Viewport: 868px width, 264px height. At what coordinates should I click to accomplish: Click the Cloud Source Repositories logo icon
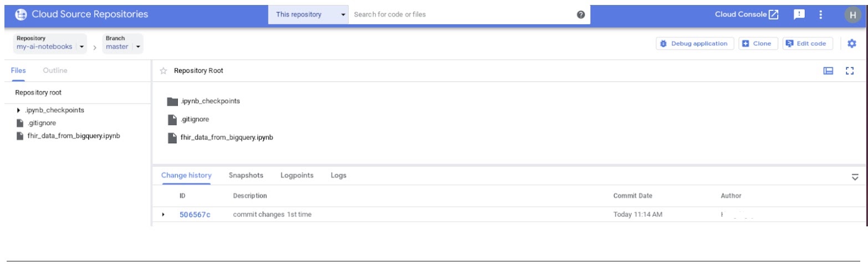pyautogui.click(x=21, y=14)
